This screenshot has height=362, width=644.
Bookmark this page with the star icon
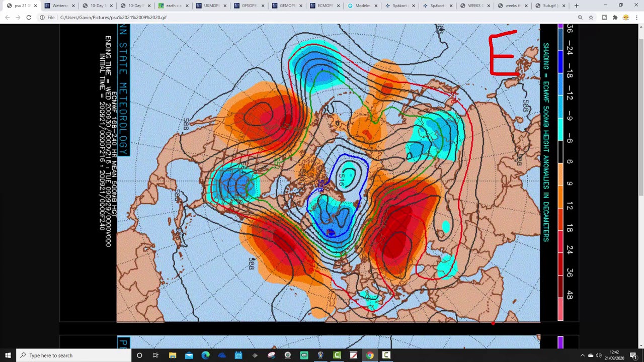(x=591, y=17)
